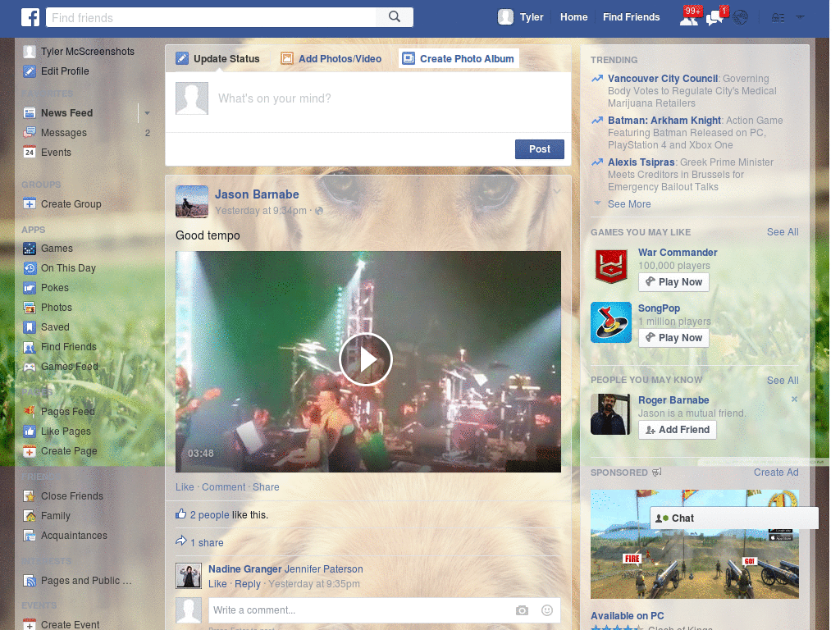Select the Update Status tab

[218, 59]
